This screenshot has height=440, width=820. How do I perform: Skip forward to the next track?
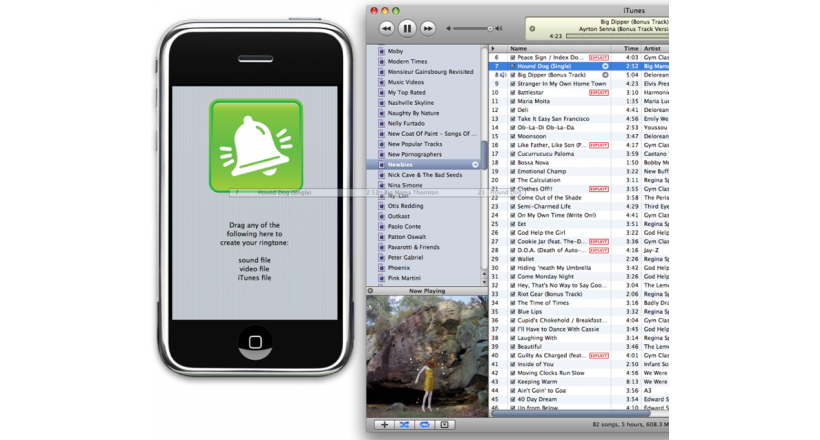[428, 28]
